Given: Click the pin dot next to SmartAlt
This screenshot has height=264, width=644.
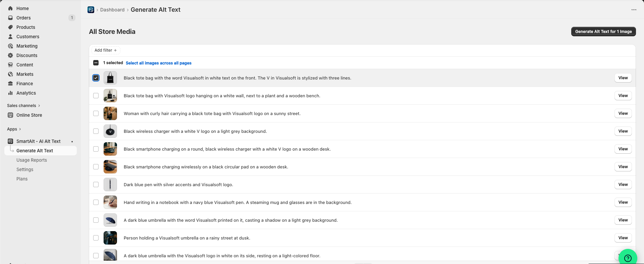Looking at the screenshot, I should (72, 142).
